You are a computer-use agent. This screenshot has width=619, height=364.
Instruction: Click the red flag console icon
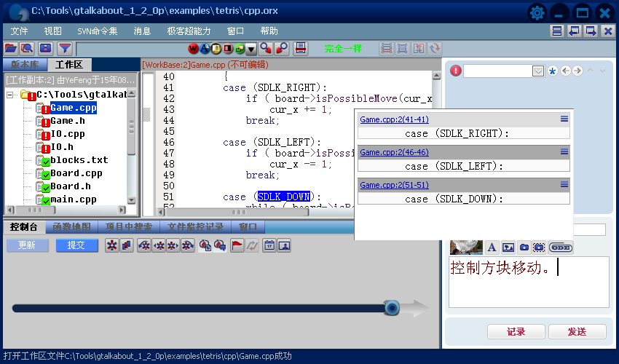point(237,245)
